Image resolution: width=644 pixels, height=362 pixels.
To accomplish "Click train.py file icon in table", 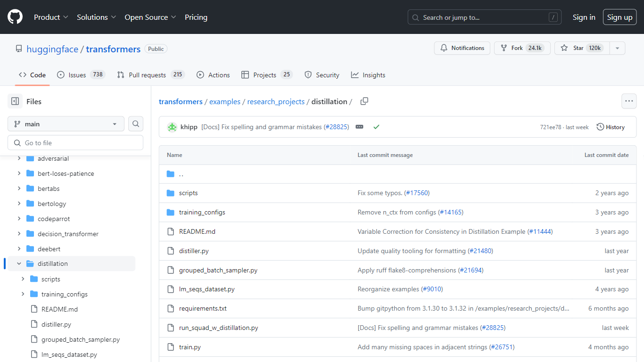I will pyautogui.click(x=171, y=347).
